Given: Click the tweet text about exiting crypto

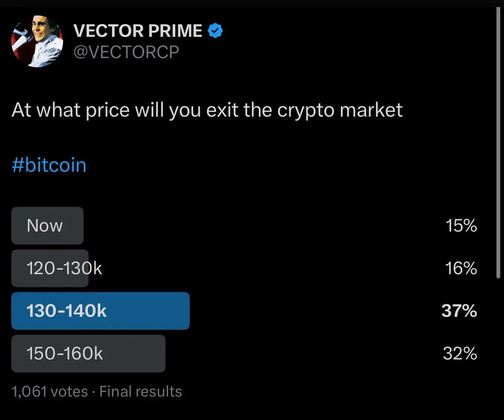Looking at the screenshot, I should 207,111.
